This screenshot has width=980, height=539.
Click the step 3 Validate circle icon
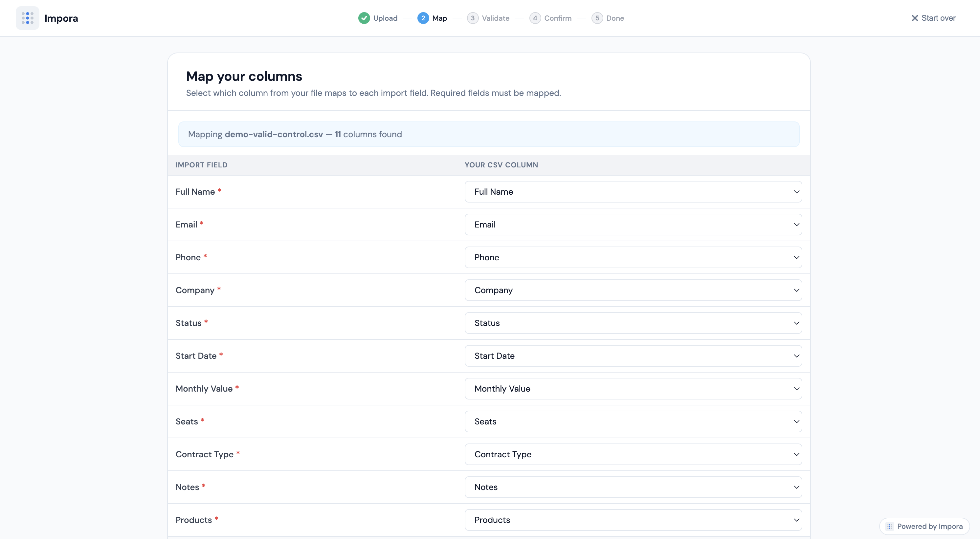click(473, 18)
